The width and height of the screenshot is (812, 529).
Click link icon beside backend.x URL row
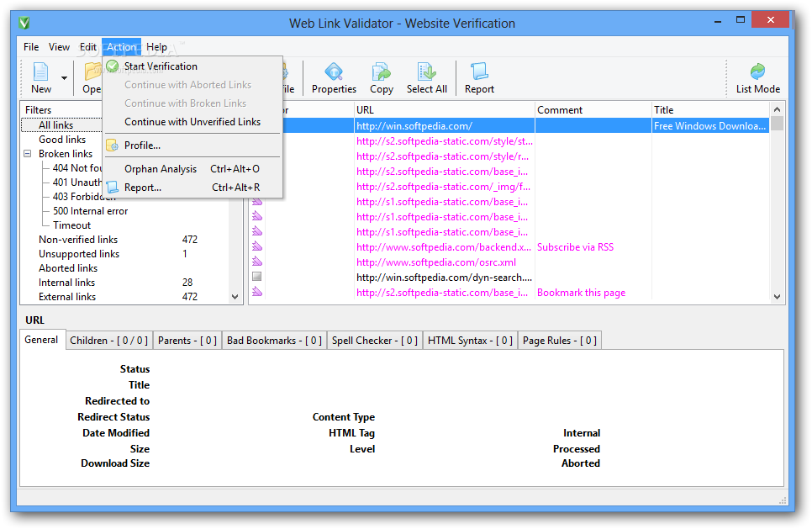[x=257, y=246]
